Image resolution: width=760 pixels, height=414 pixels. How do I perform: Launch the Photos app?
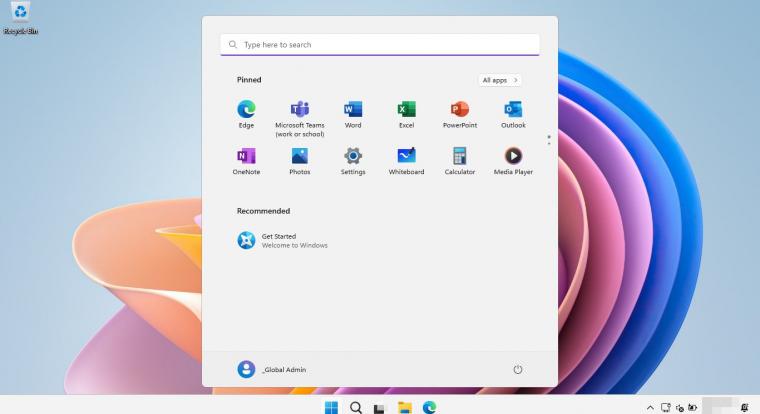point(300,161)
